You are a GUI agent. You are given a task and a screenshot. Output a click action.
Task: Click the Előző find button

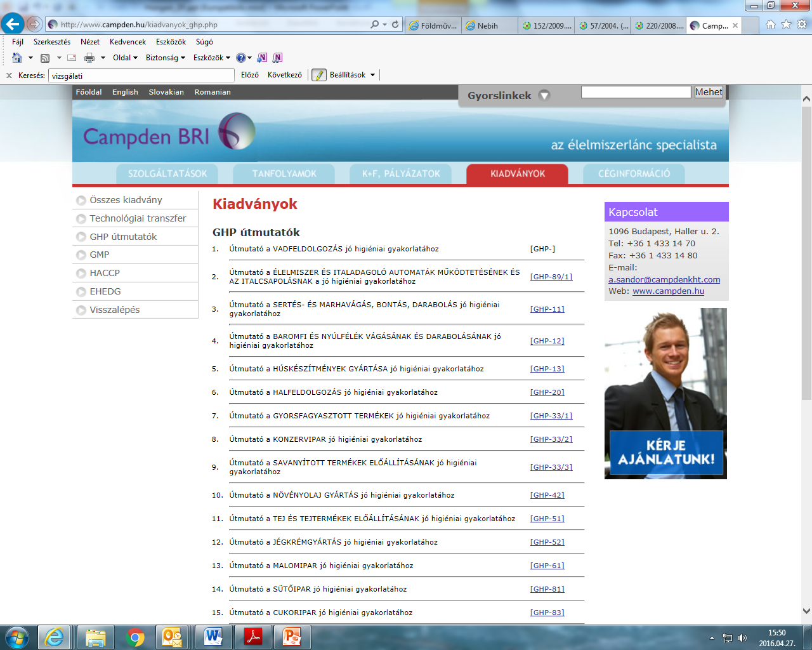coord(250,75)
